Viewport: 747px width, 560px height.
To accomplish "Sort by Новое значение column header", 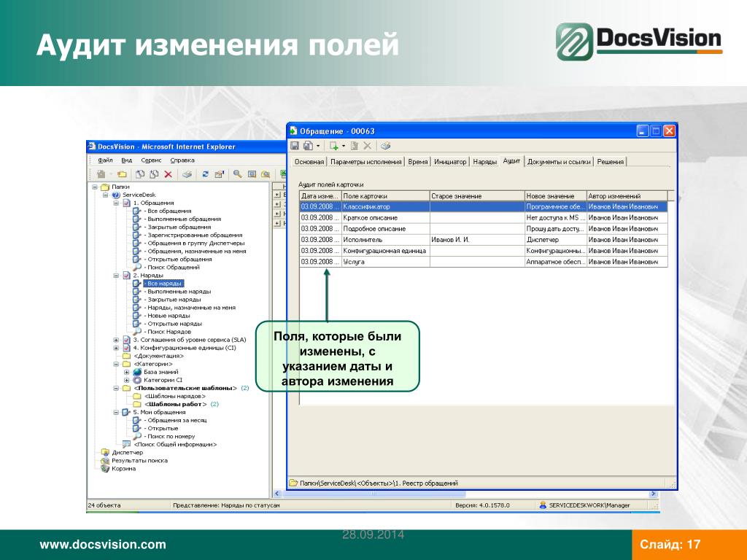I will tap(555, 195).
